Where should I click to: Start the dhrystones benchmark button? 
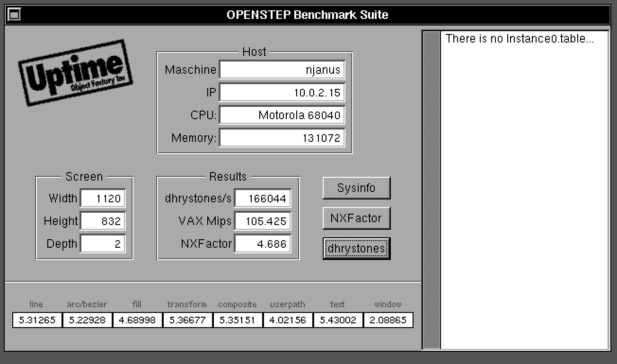[356, 249]
